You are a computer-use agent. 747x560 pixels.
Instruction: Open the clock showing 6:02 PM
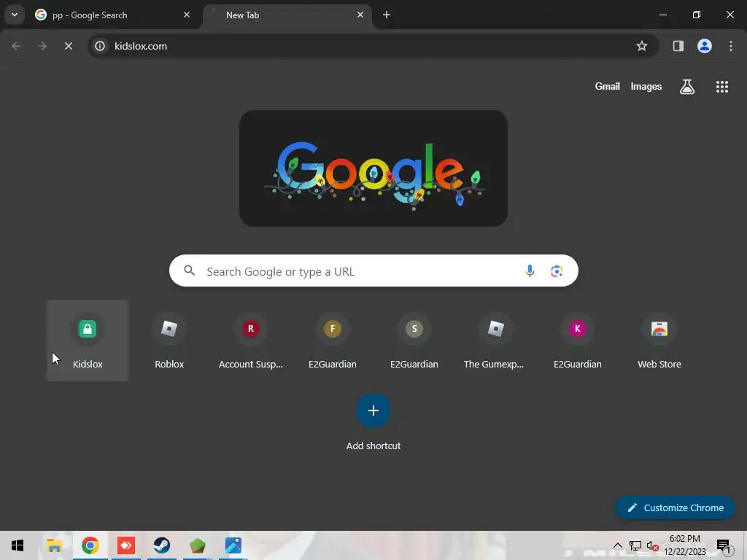coord(684,545)
